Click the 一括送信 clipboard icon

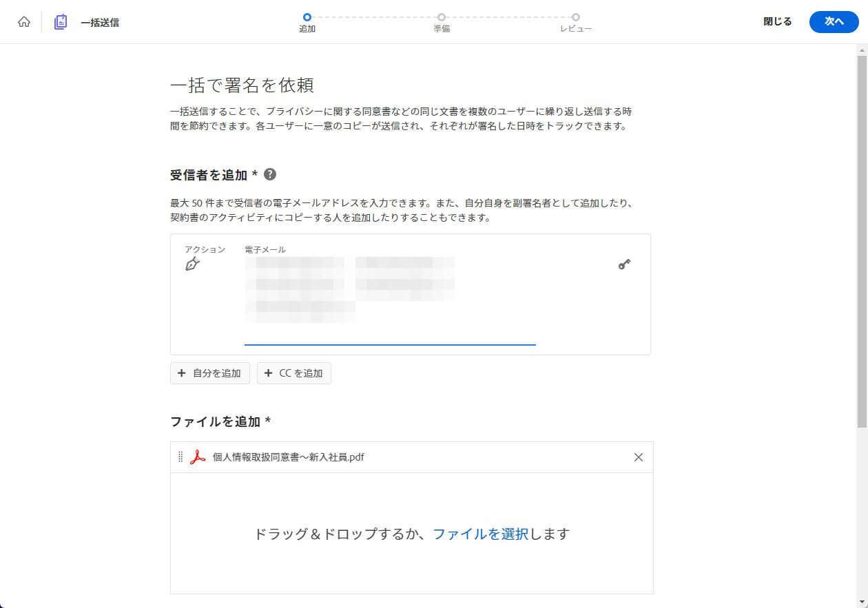click(60, 21)
